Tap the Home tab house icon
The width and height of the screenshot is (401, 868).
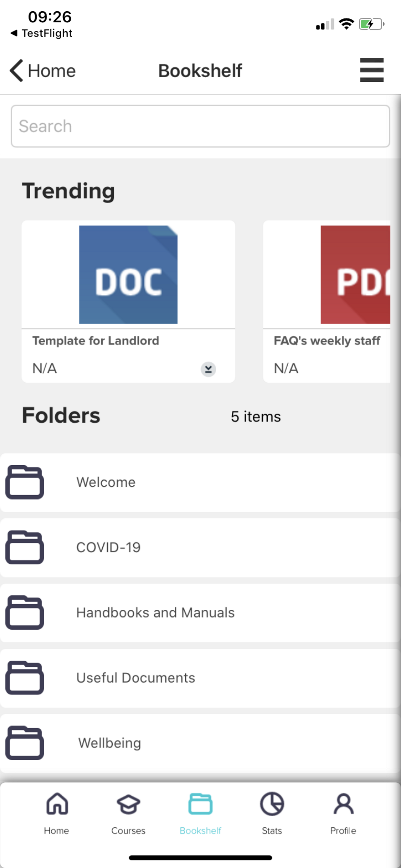57,804
